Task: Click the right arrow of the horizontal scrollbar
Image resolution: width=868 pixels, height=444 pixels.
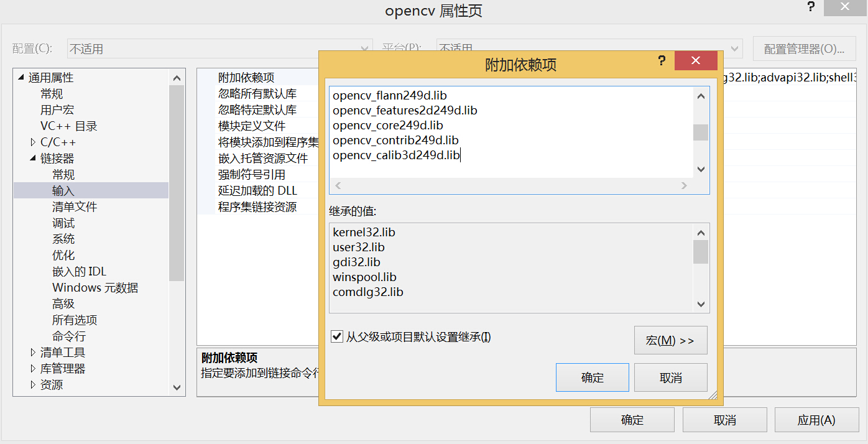Action: coord(685,185)
